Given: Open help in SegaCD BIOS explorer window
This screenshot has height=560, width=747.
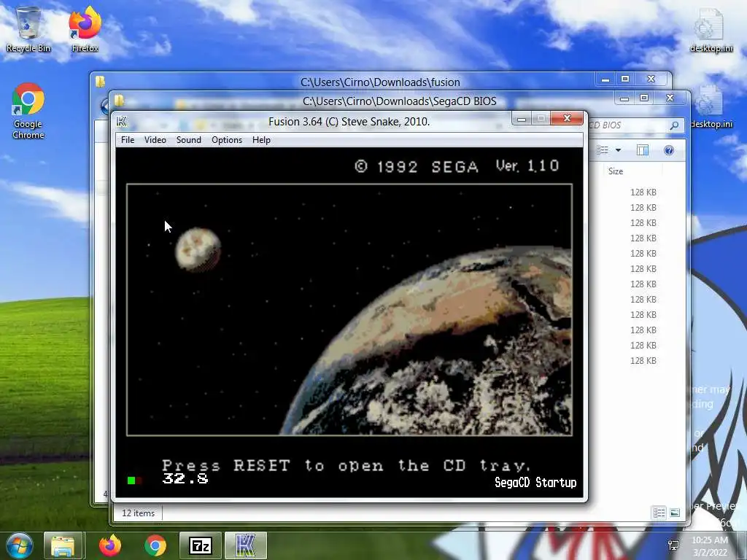Looking at the screenshot, I should pyautogui.click(x=669, y=150).
